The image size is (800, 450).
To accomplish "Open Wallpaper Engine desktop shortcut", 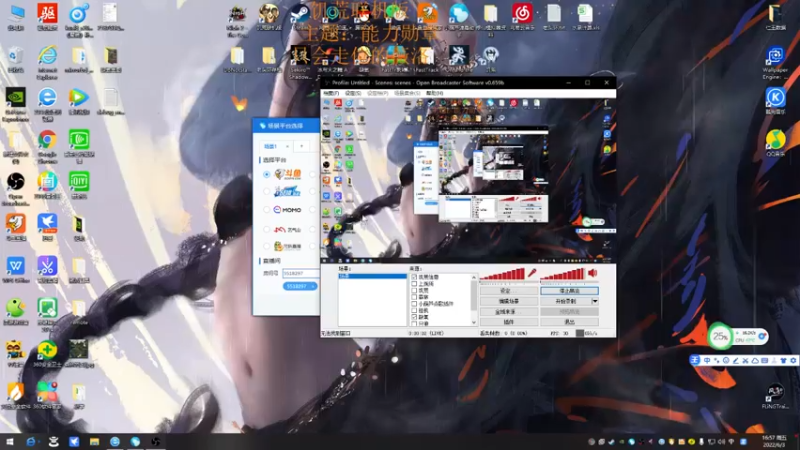I will pos(775,62).
